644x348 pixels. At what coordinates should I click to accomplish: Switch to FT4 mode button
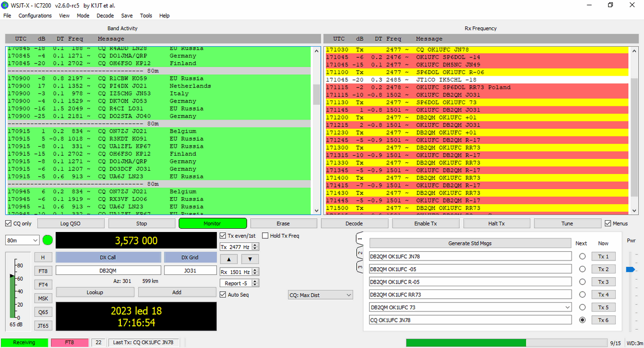43,285
